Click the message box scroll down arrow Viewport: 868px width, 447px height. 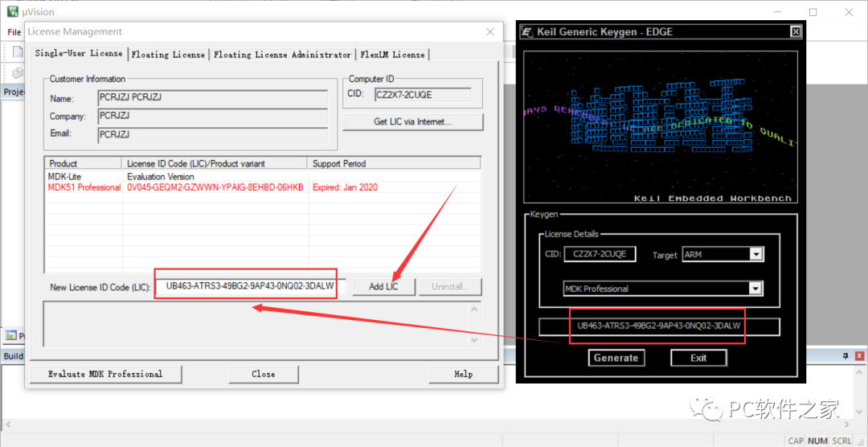tap(474, 339)
